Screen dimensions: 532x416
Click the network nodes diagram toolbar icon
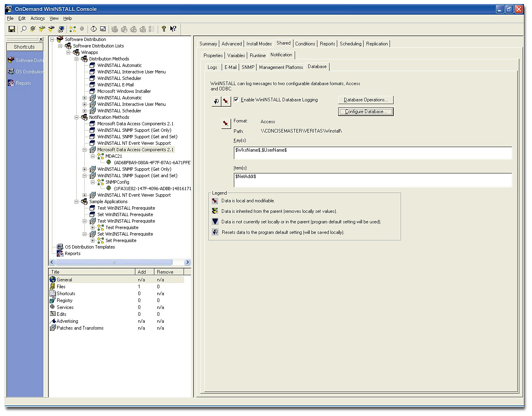73,29
